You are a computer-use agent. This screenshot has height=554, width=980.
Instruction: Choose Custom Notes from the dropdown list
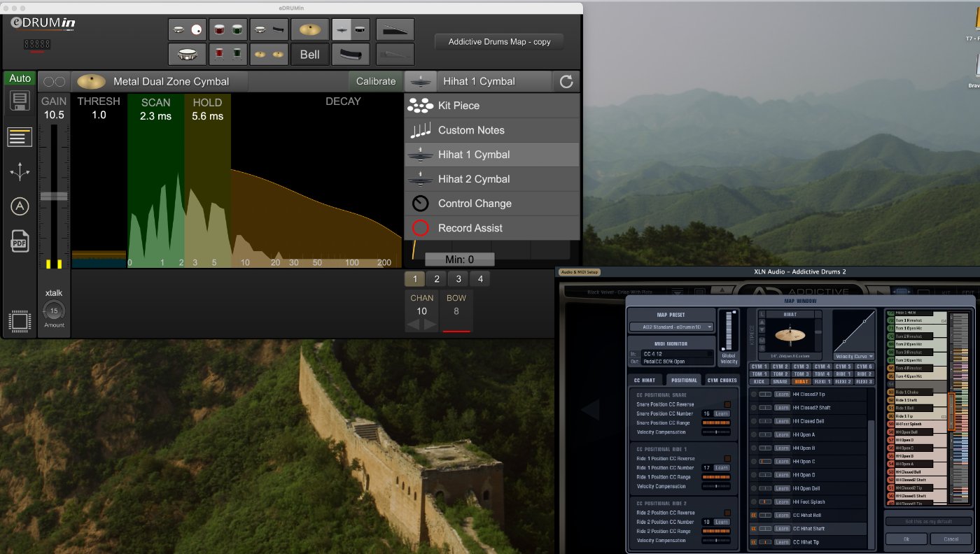(492, 130)
